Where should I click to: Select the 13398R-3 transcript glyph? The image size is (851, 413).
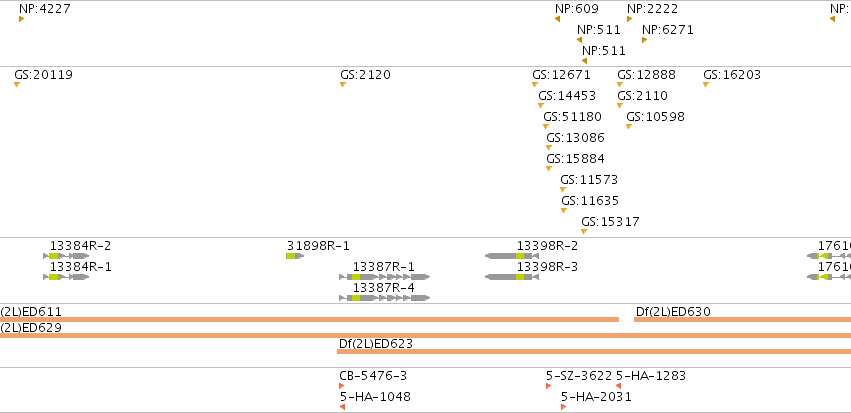tap(512, 277)
